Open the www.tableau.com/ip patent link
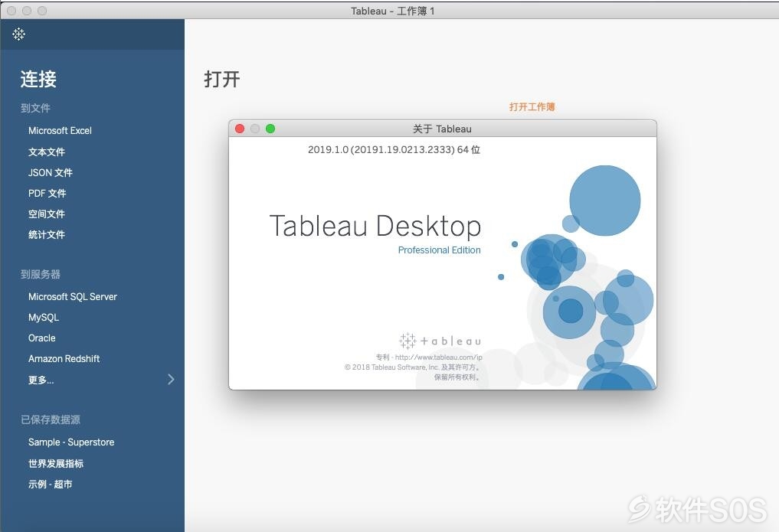The height and width of the screenshot is (532, 779). [439, 357]
